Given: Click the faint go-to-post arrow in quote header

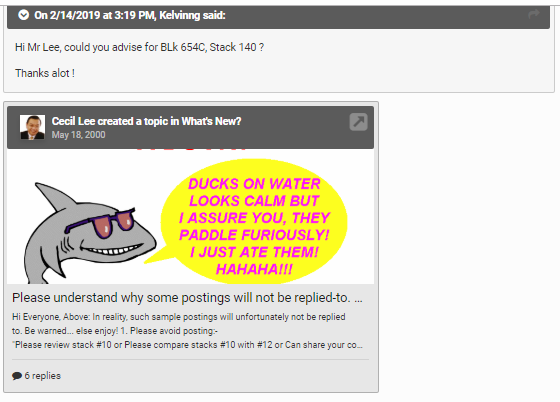Looking at the screenshot, I should coord(534,14).
